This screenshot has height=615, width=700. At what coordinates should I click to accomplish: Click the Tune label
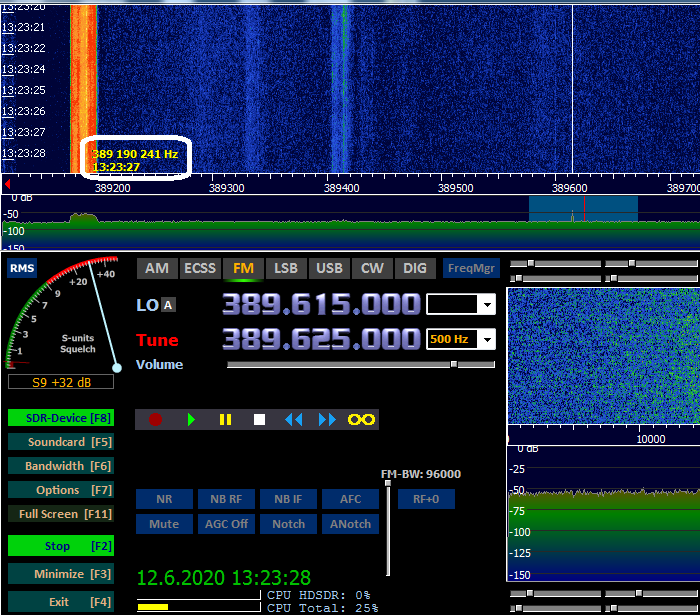(x=157, y=340)
